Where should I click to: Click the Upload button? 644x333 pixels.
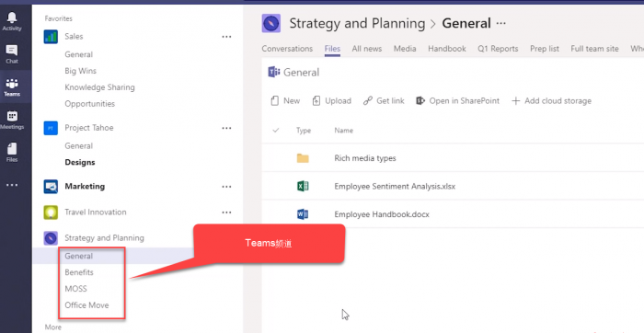pyautogui.click(x=332, y=101)
